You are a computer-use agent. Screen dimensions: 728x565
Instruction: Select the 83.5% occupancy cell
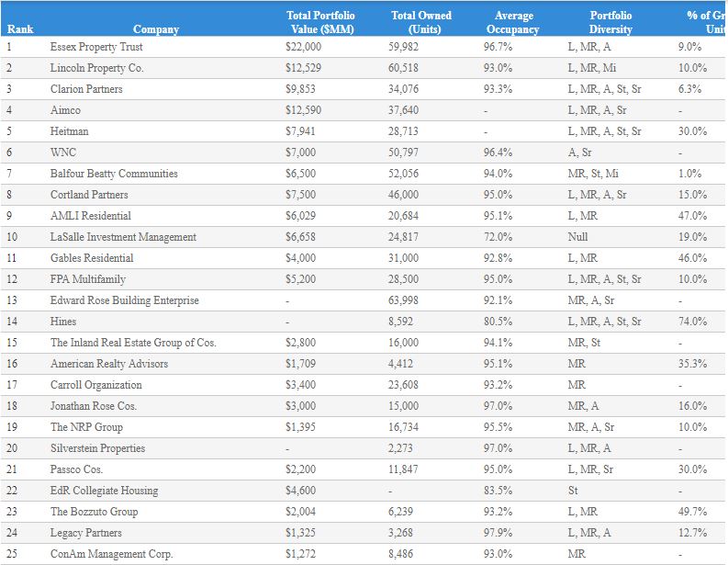point(498,491)
